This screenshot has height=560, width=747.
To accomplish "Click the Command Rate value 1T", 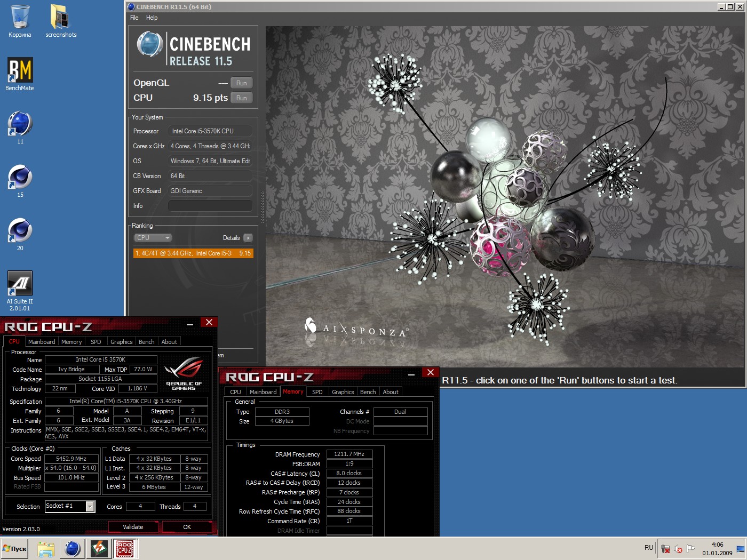I will click(x=349, y=521).
